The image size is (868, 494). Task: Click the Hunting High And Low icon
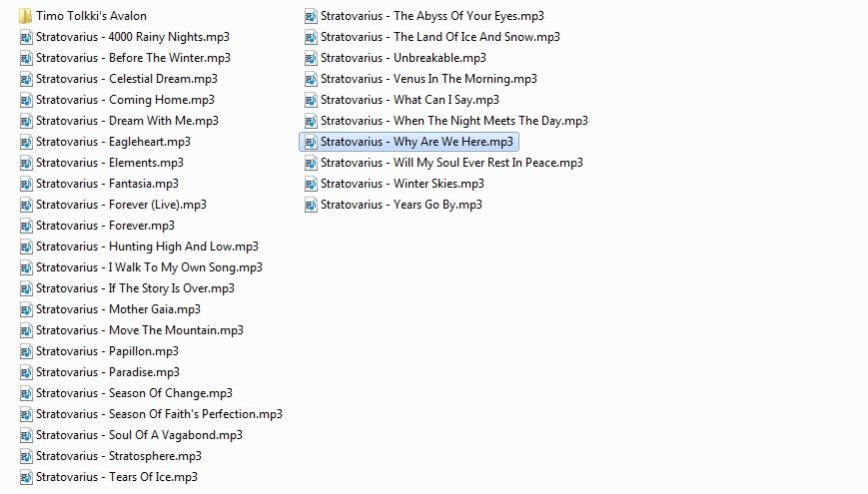tap(26, 247)
